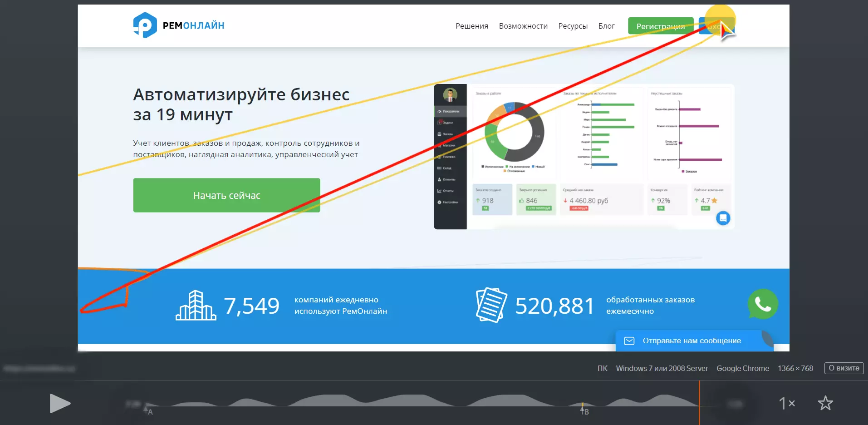
Task: Click the green Регистрация button
Action: pos(661,26)
